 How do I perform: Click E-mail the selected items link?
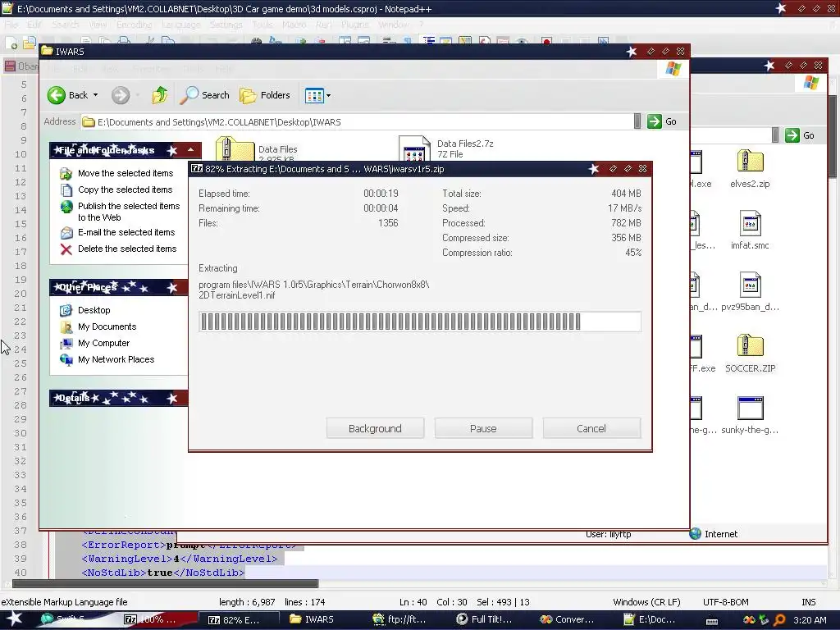[126, 232]
